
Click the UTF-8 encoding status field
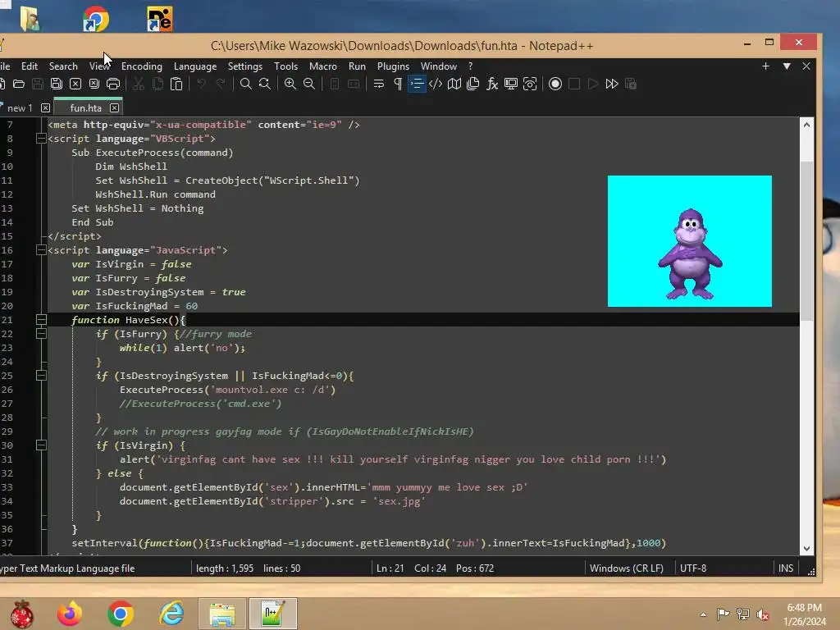(x=693, y=568)
